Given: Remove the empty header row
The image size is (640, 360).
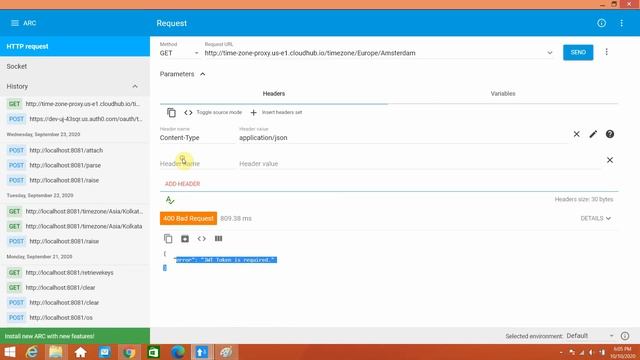Looking at the screenshot, I should pos(610,160).
